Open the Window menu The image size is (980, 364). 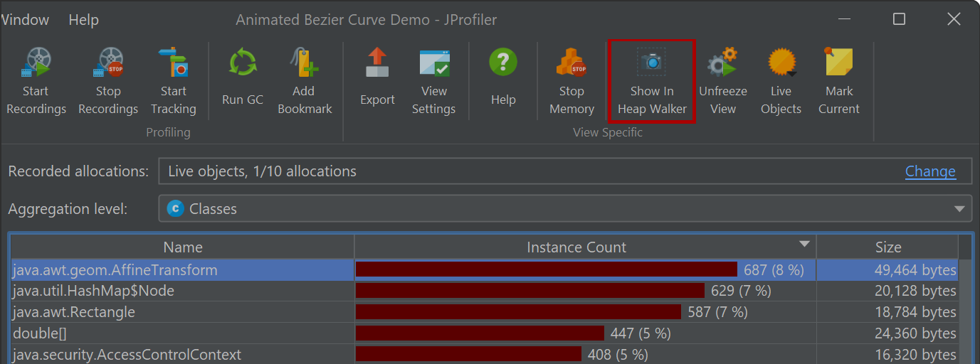click(x=25, y=20)
